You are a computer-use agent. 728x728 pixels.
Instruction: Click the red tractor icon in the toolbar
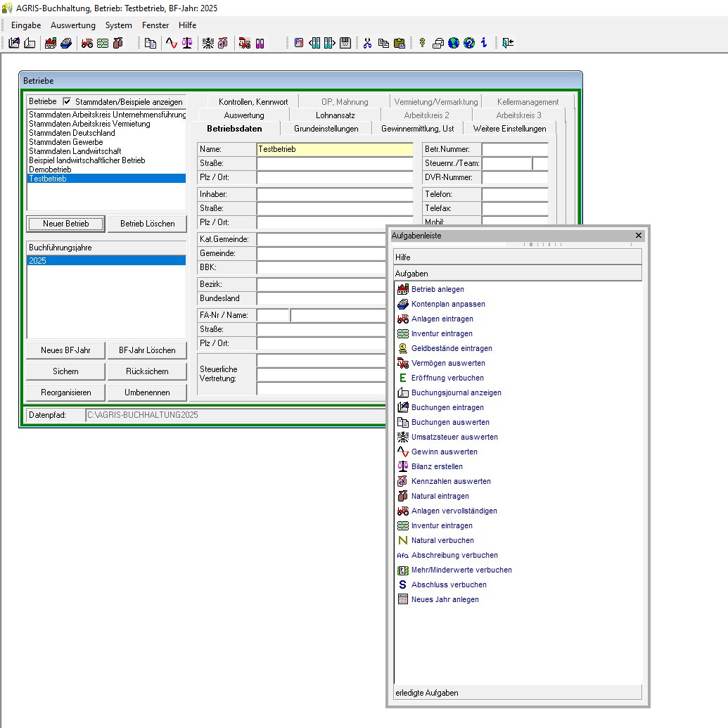(x=87, y=43)
